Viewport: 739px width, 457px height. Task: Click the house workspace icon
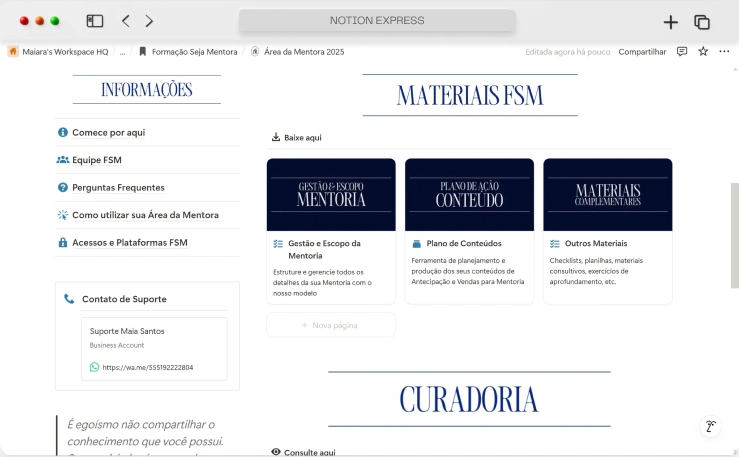13,51
